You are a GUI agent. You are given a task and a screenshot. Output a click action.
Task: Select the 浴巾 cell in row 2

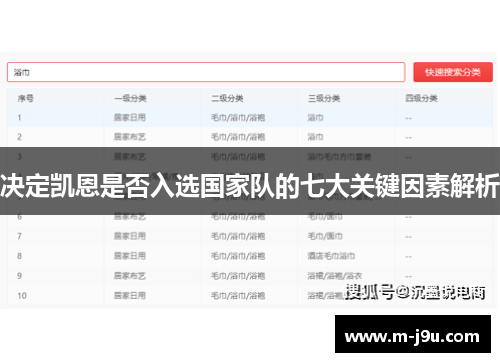tap(315, 137)
